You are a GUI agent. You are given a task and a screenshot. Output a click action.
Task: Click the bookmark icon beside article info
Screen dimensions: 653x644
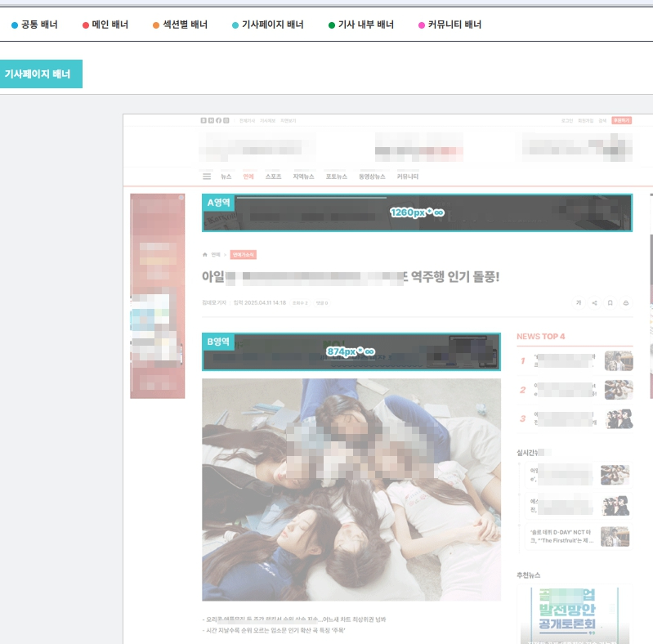pyautogui.click(x=611, y=303)
